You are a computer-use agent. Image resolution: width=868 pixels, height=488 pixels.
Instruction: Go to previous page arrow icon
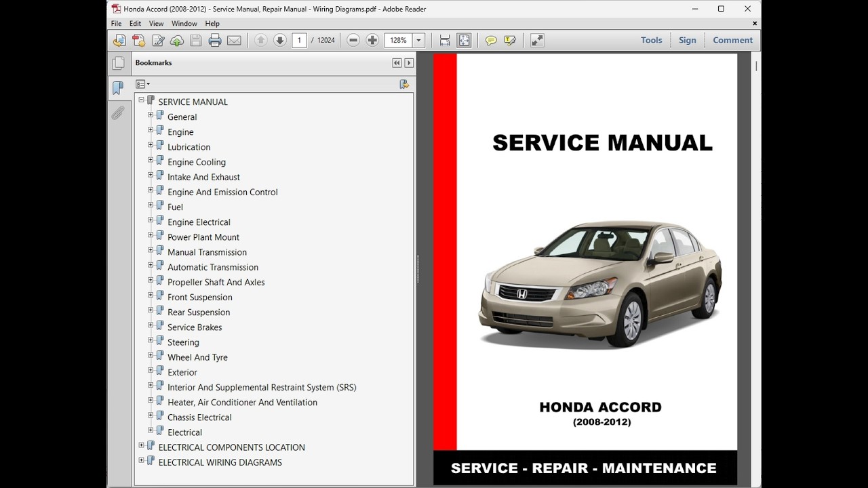(x=260, y=40)
